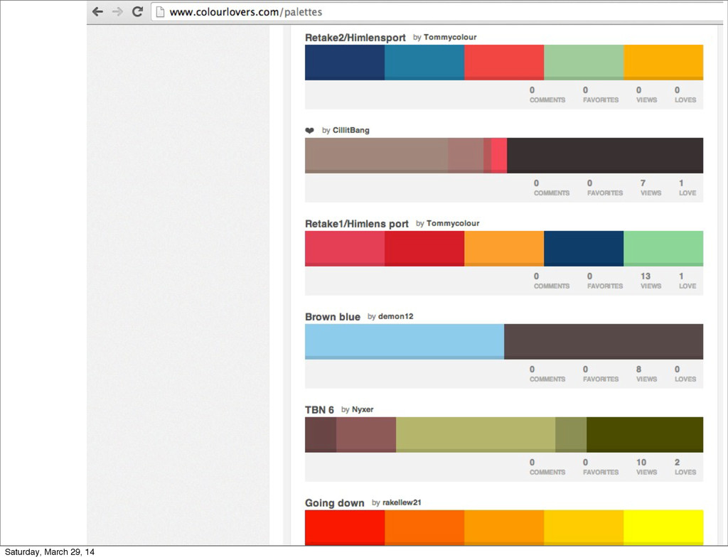Click 8 Views under Brown blue
Viewport: 728px width, 560px height.
[646, 374]
